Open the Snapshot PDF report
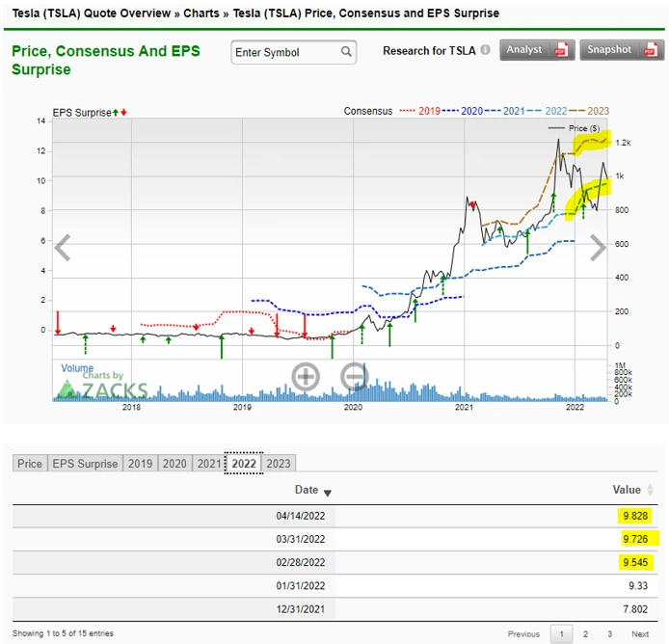669x644 pixels. click(x=622, y=50)
